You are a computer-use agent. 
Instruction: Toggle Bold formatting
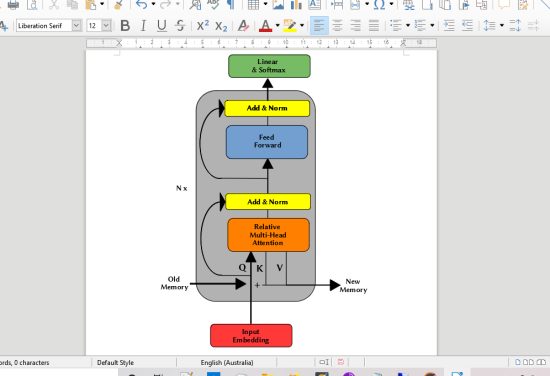pos(125,26)
